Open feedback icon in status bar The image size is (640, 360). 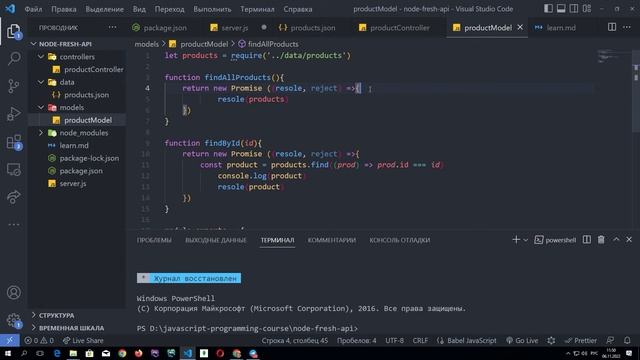[610, 340]
